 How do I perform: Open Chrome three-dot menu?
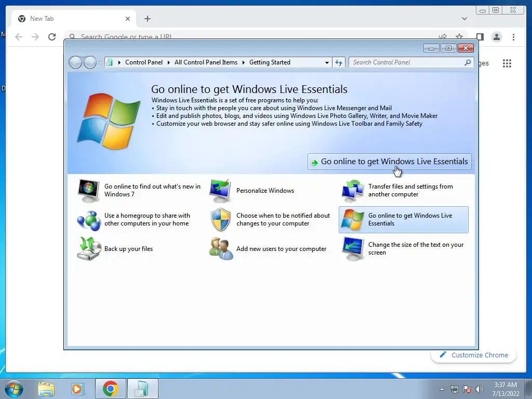[x=513, y=37]
